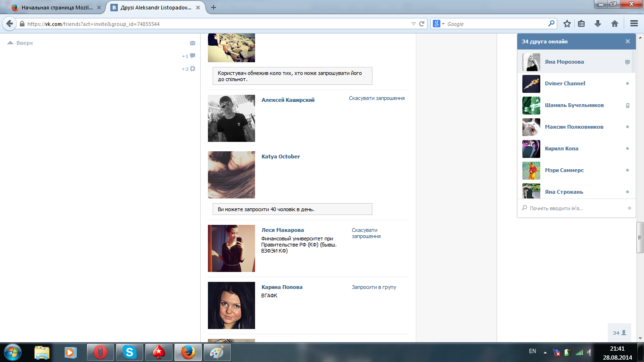Launch Opera from the taskbar
This screenshot has height=362, width=644.
coord(100,352)
